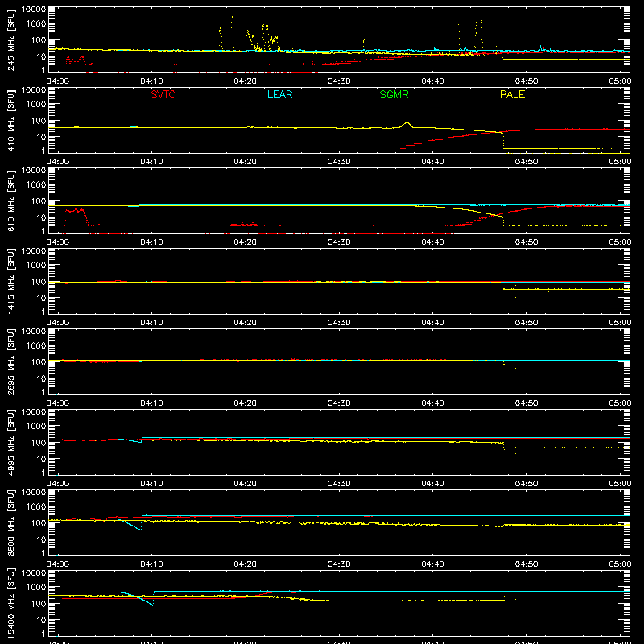Click 04:00 time label under 8800 MHz plot
The width and height of the screenshot is (644, 644).
[58, 564]
